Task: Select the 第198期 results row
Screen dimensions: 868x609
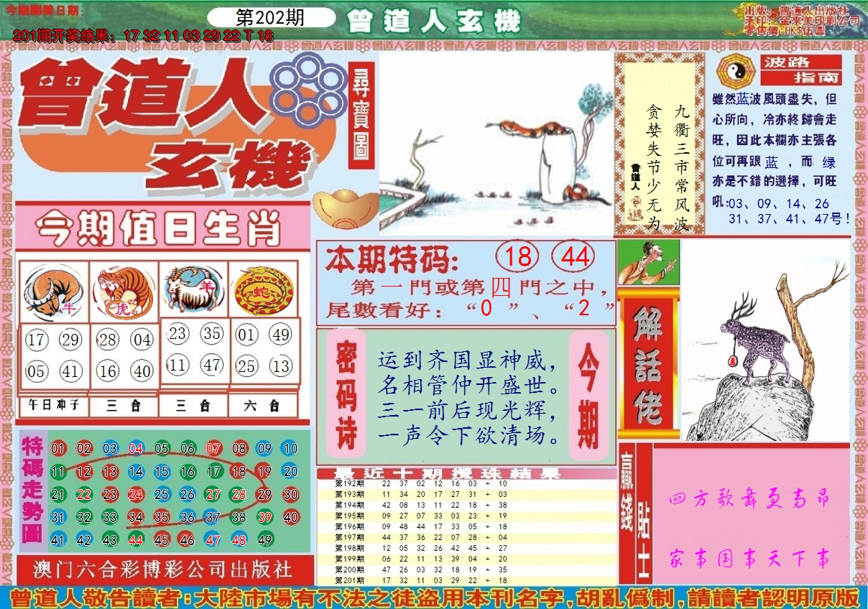Action: click(466, 548)
